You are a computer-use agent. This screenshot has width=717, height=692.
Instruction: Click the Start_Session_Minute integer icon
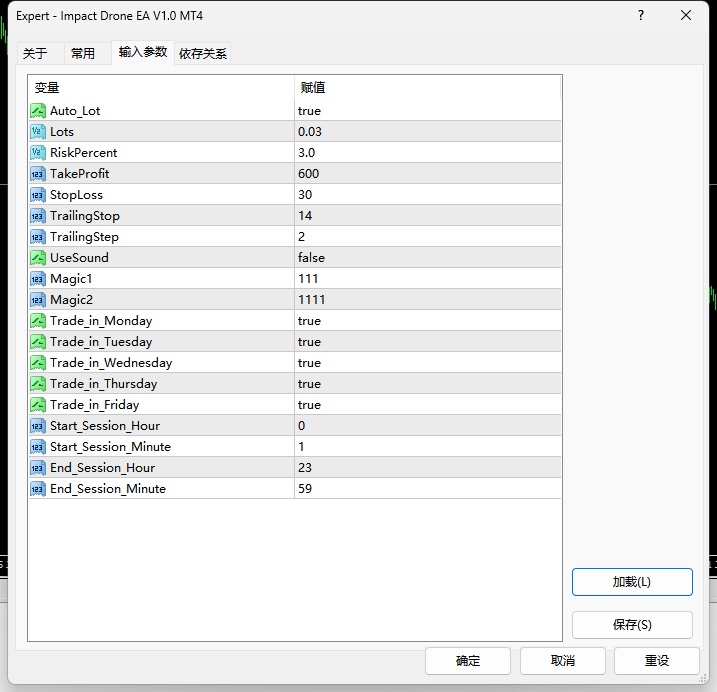pos(38,447)
